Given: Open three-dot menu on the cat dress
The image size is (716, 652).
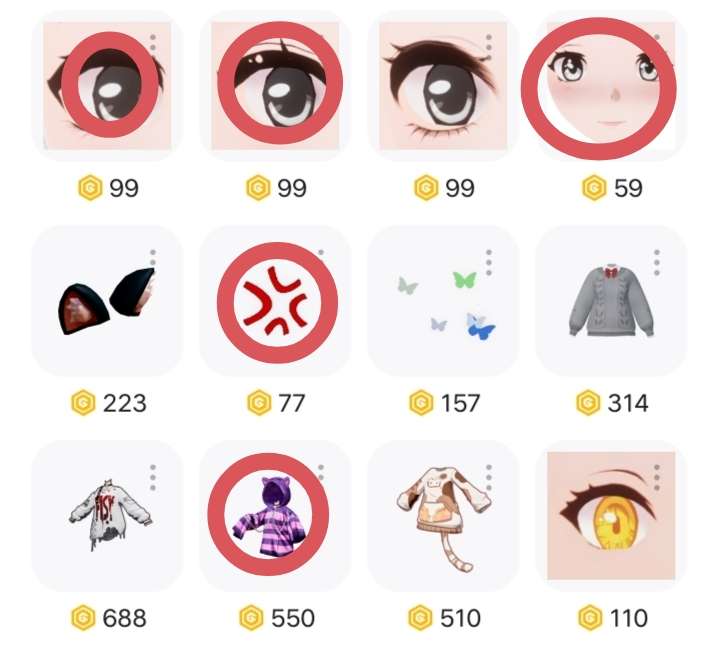Looking at the screenshot, I should 489,478.
